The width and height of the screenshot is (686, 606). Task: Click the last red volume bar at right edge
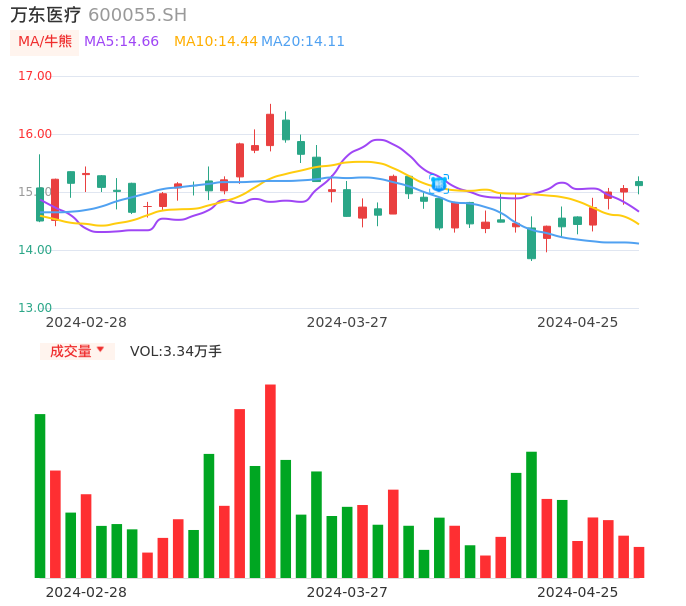click(x=639, y=562)
